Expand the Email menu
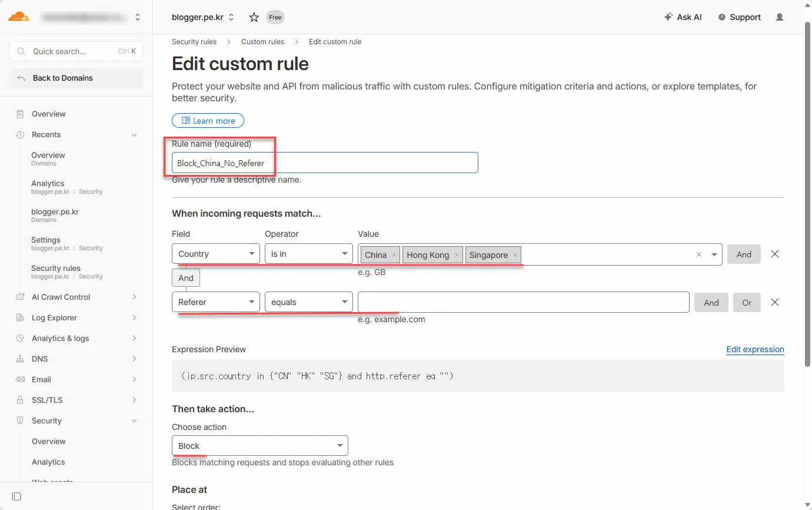 click(134, 379)
